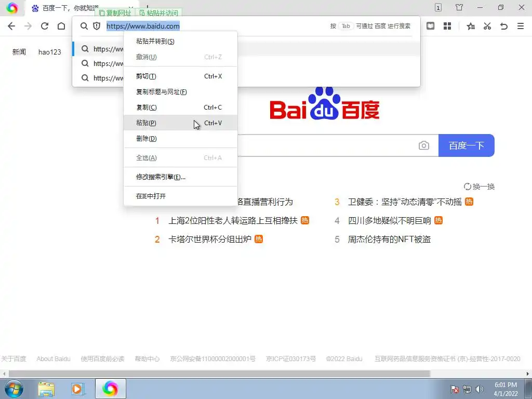Open news 上海2位阳性老人转运路上互相搀扶
The height and width of the screenshot is (399, 532).
pos(233,220)
